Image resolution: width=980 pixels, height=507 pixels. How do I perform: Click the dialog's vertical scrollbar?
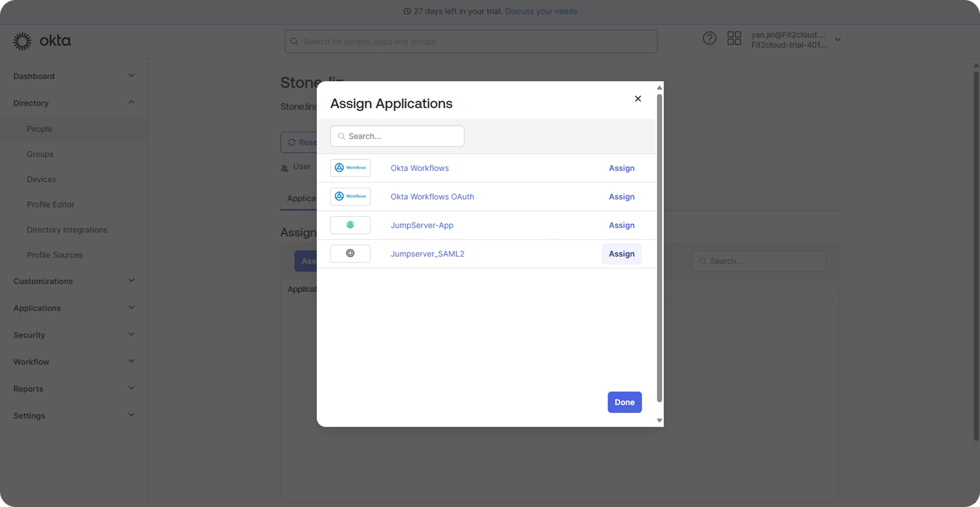point(659,247)
